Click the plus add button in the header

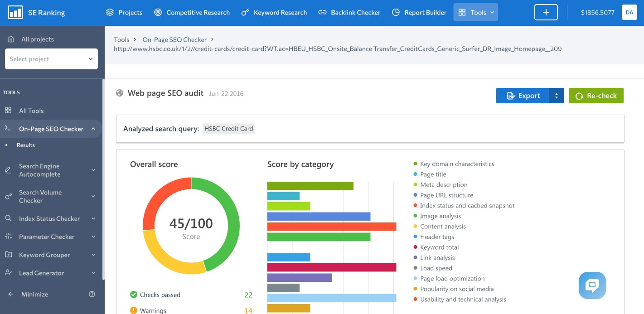[x=546, y=12]
